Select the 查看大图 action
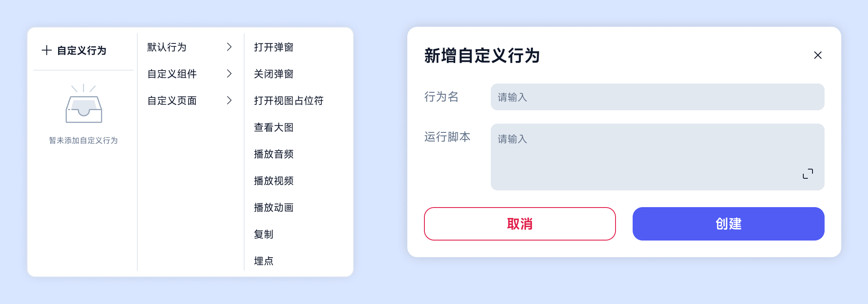868x304 pixels. click(x=274, y=127)
